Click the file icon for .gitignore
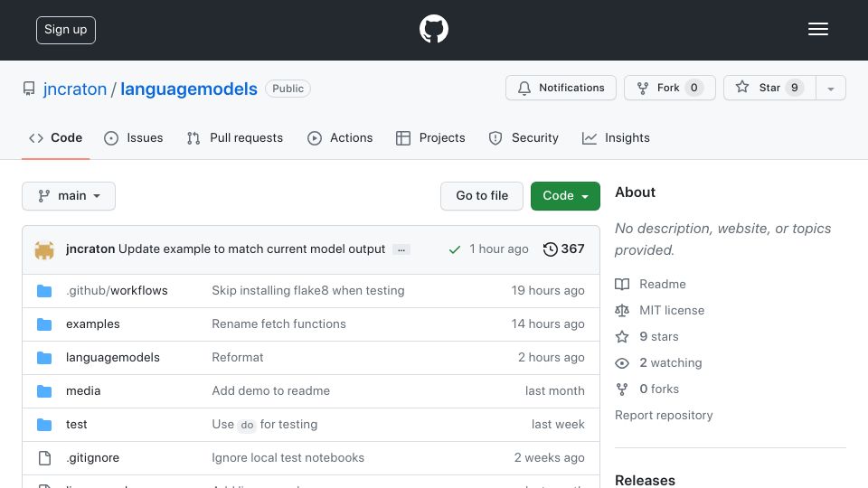Viewport: 868px width, 488px height. pyautogui.click(x=44, y=458)
